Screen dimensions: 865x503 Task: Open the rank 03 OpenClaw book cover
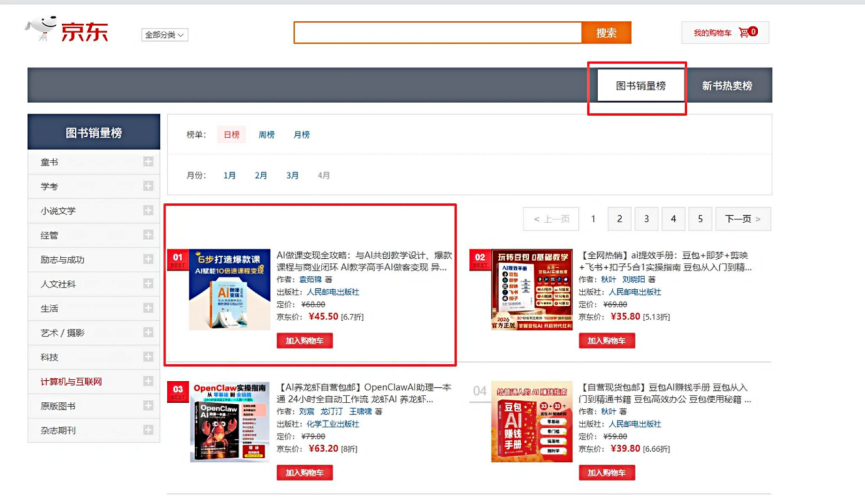(229, 422)
